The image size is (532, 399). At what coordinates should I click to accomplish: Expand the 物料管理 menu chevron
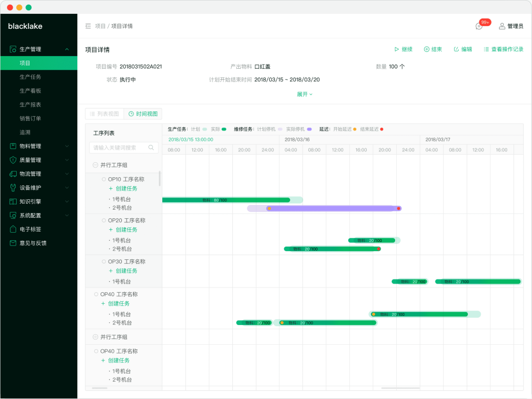[x=67, y=146]
